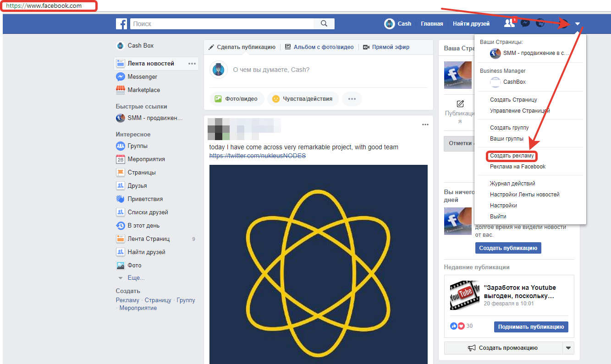The width and height of the screenshot is (611, 364).
Task: Select Создать рекламу menu item
Action: click(512, 156)
